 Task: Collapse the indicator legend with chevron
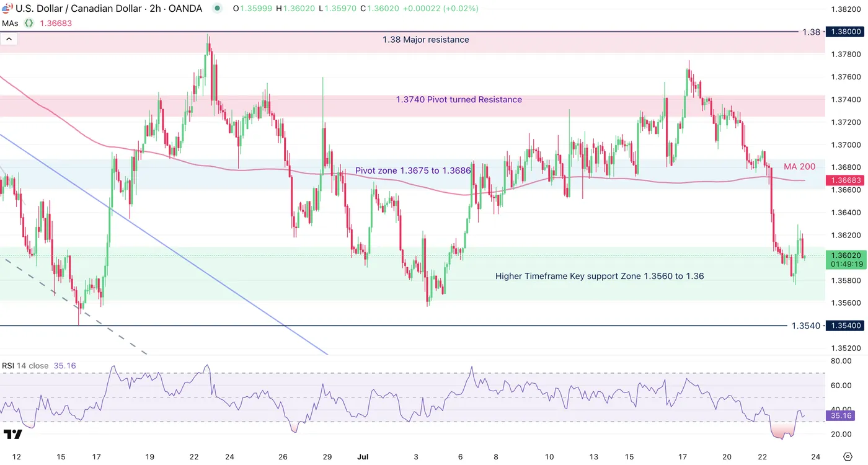coord(9,38)
